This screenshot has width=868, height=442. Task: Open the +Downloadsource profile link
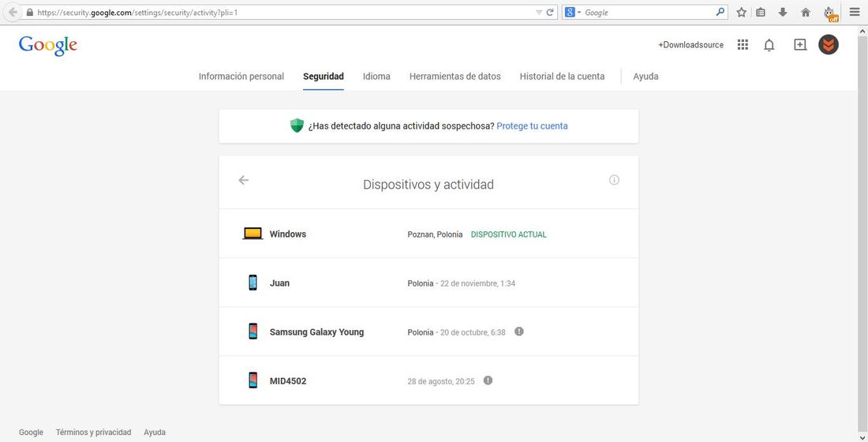(x=690, y=45)
